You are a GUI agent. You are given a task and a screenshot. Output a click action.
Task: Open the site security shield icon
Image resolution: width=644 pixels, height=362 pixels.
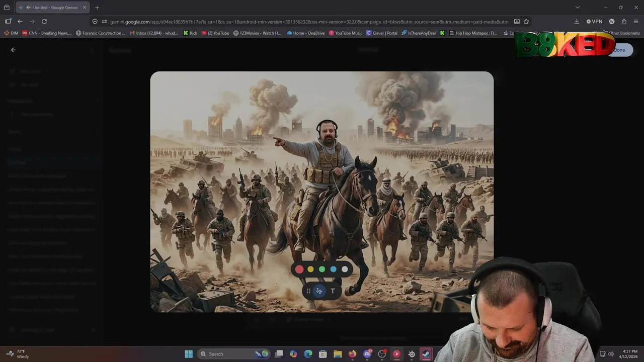[95, 22]
